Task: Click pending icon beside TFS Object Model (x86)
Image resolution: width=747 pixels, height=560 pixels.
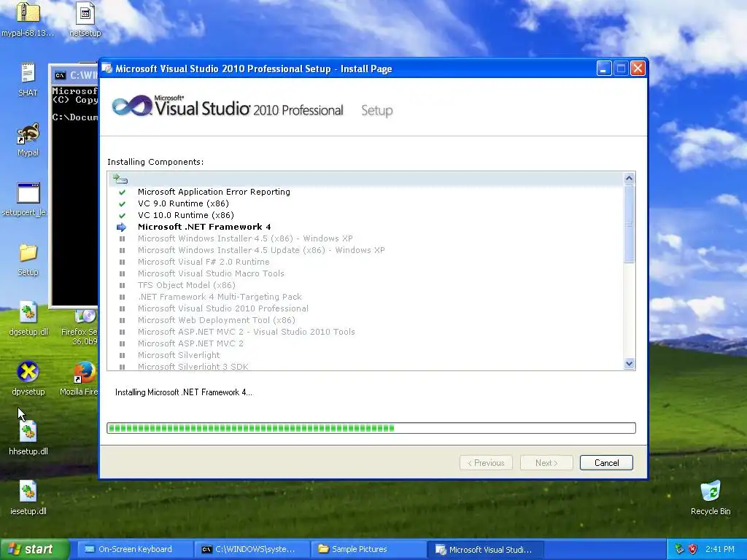Action: [122, 285]
